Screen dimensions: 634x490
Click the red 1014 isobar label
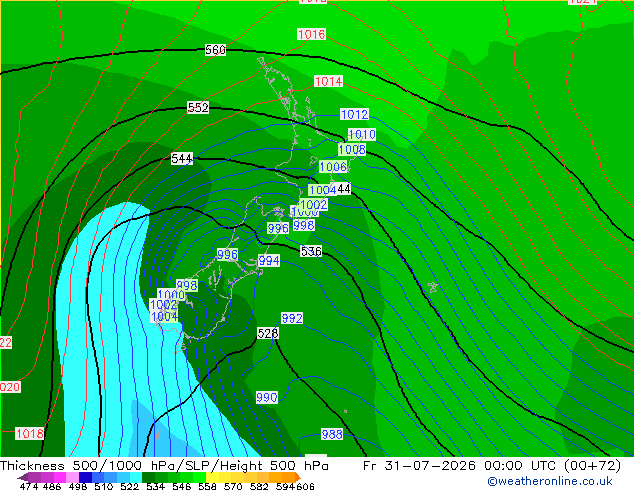tap(328, 82)
